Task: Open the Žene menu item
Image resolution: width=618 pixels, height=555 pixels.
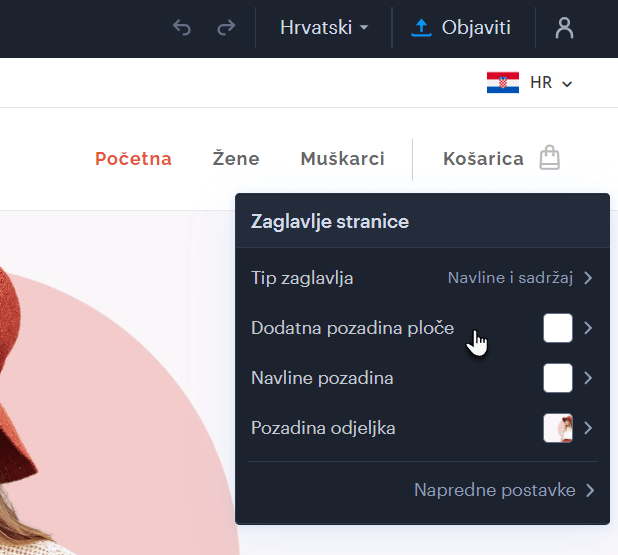Action: (x=236, y=159)
